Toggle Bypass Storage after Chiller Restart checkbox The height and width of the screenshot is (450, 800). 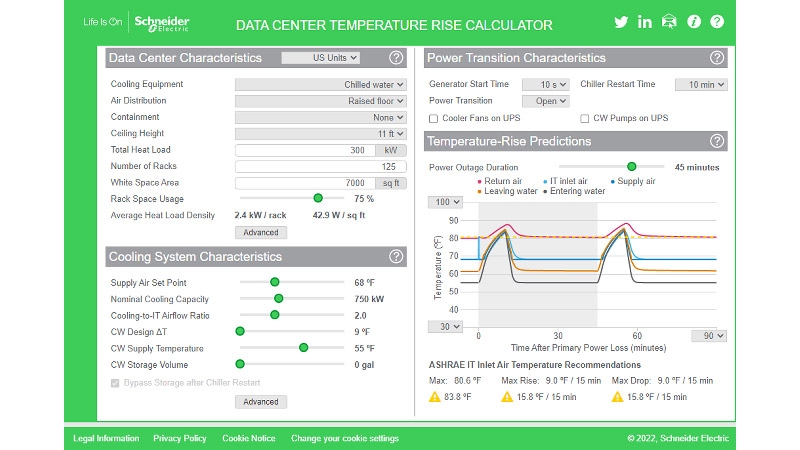(x=115, y=383)
